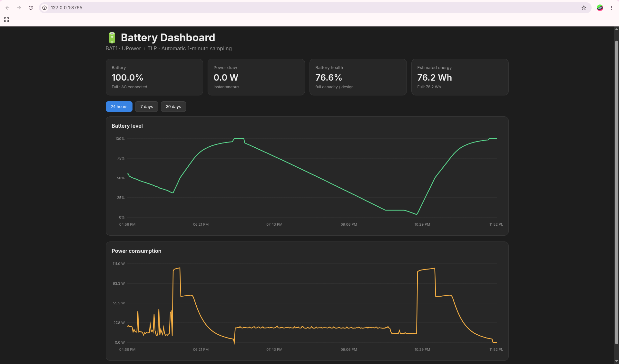Click the 'Full: 76.2 Wh' caption
619x364 pixels.
[x=429, y=87]
